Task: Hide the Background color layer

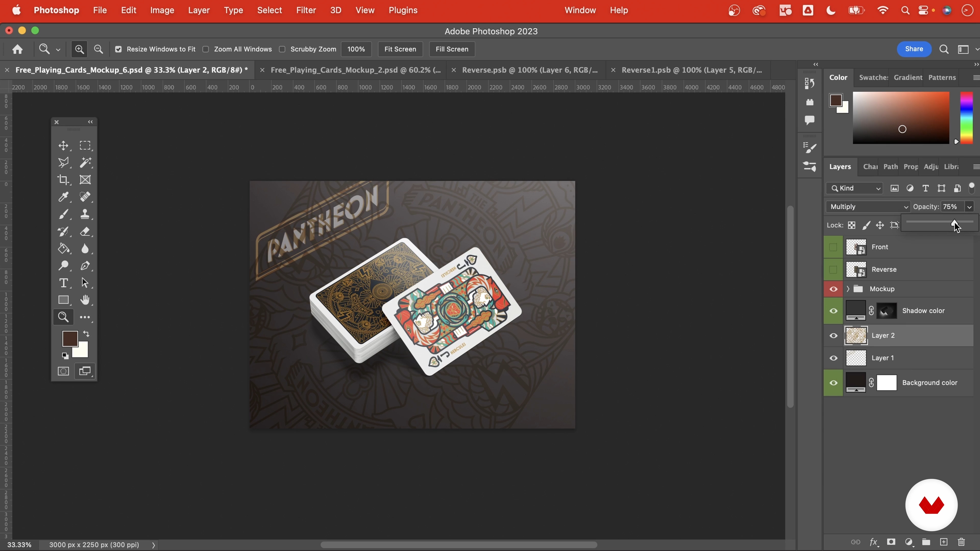Action: (x=833, y=383)
